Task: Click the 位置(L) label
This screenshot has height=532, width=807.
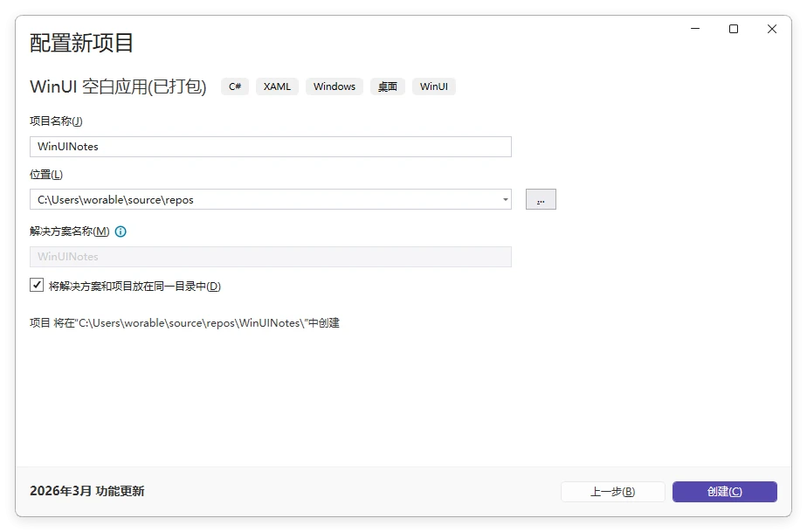Action: coord(46,174)
